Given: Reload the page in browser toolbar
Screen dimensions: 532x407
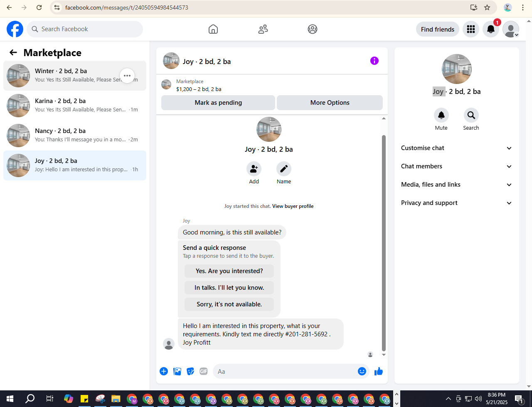Looking at the screenshot, I should pos(39,7).
